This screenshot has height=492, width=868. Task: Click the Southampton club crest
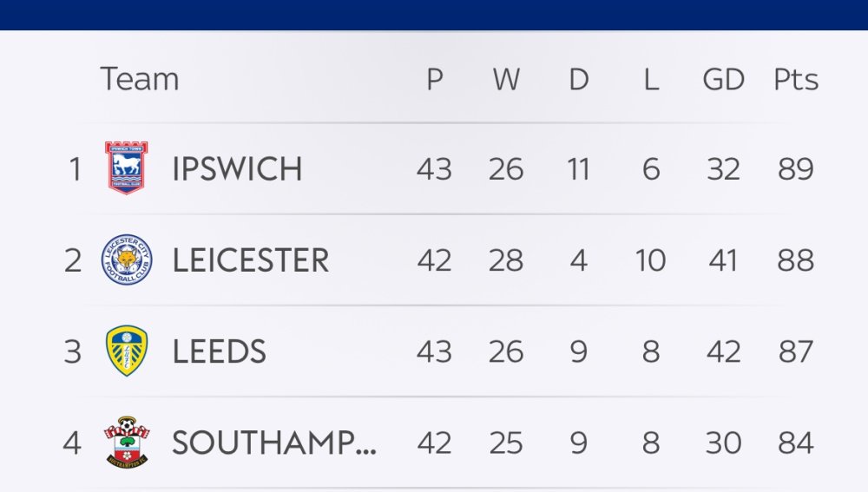pos(127,443)
